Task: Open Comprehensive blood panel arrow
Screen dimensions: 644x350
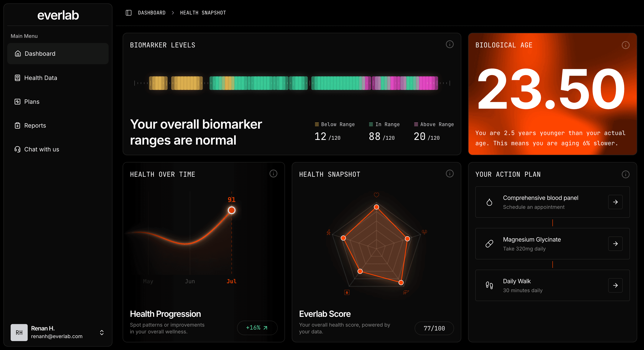Action: 615,202
